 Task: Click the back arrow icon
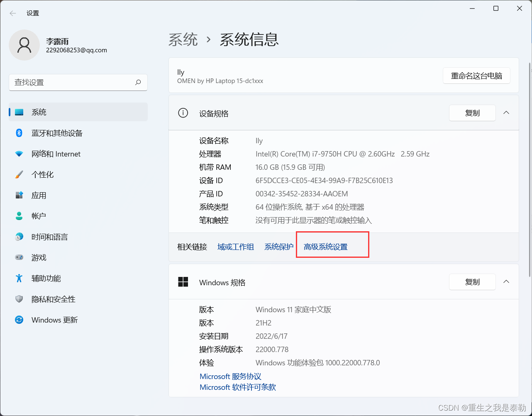[x=13, y=13]
